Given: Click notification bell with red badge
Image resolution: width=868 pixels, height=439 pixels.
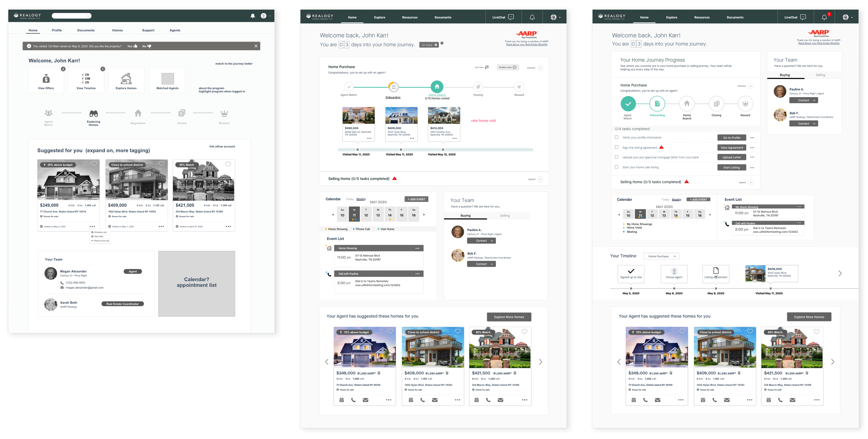Looking at the screenshot, I should (x=824, y=17).
